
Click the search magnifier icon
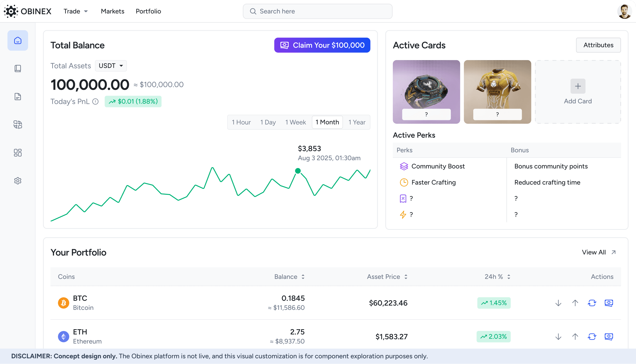tap(253, 11)
